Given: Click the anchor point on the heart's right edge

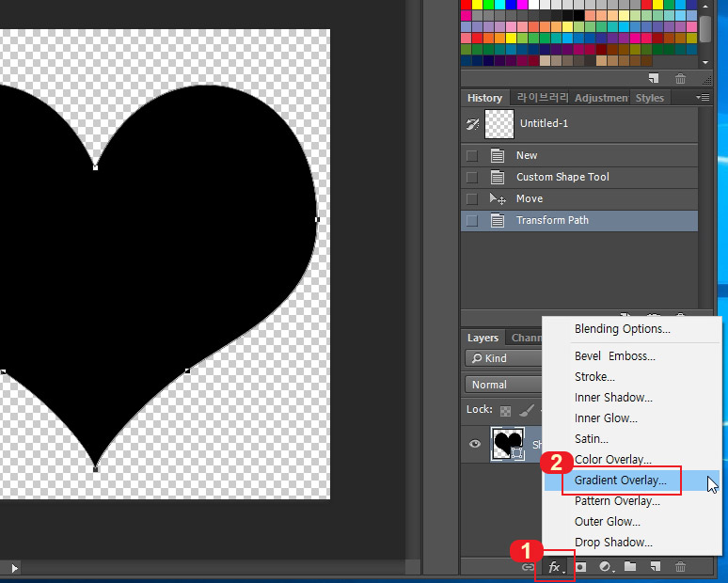Looking at the screenshot, I should point(317,219).
